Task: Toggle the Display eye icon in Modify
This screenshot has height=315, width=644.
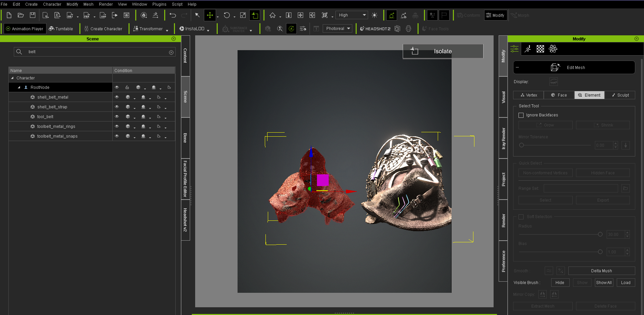Action: 553,82
